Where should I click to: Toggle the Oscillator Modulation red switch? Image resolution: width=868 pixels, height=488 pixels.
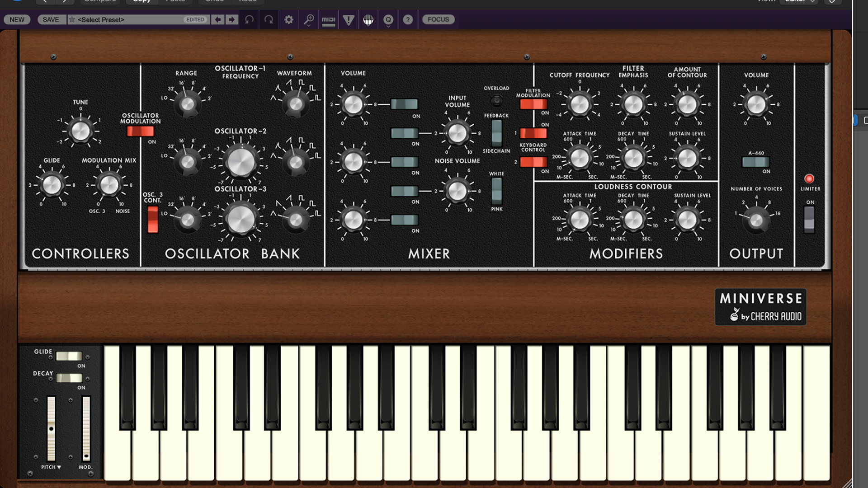pos(140,131)
